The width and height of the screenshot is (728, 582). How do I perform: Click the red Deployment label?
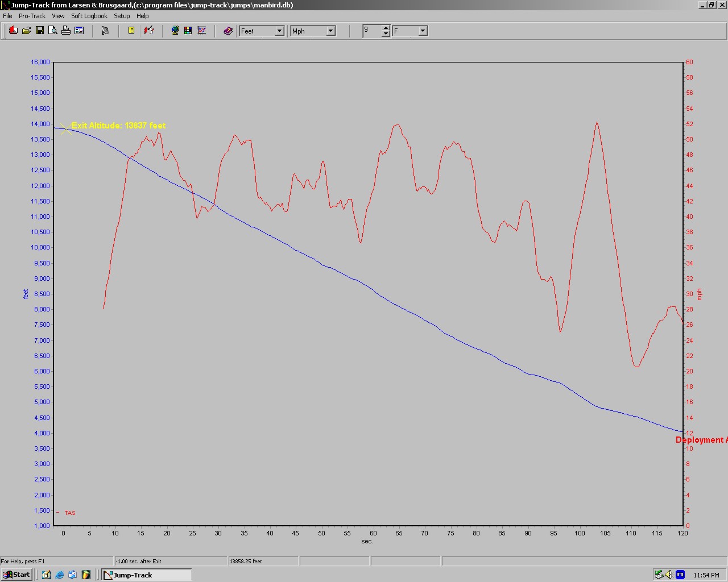(701, 440)
